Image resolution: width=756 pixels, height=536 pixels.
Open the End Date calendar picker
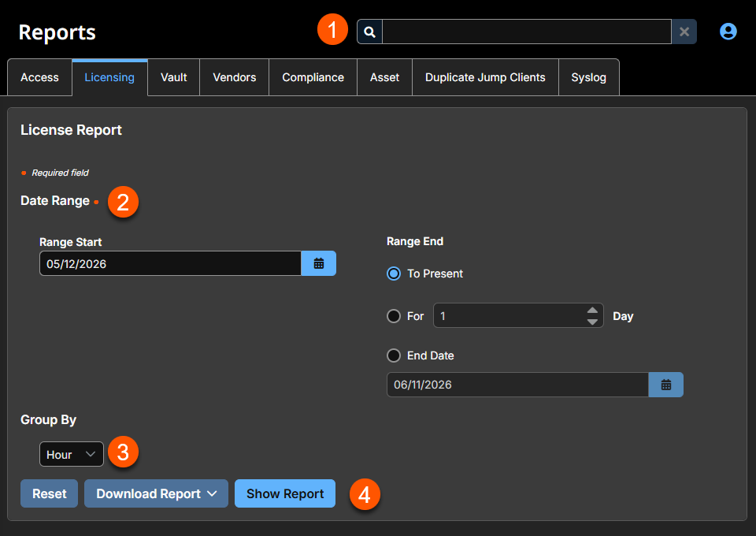(x=666, y=385)
